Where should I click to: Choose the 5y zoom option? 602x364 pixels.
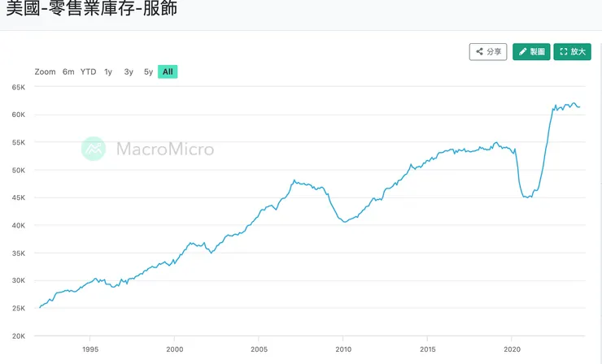148,71
